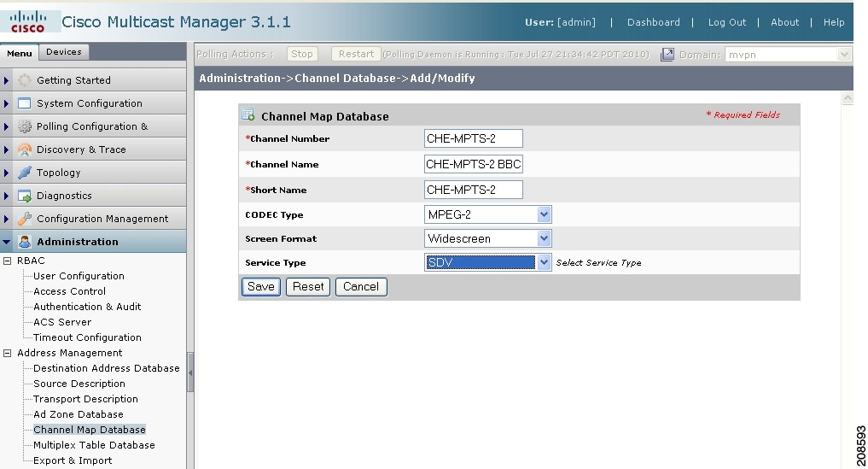Click the Log Out link
Viewport: 868px width, 469px height.
point(727,22)
